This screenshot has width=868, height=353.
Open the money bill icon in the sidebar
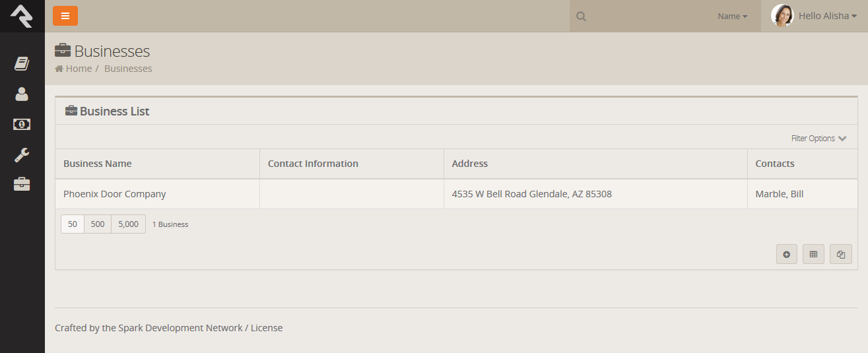coord(22,124)
